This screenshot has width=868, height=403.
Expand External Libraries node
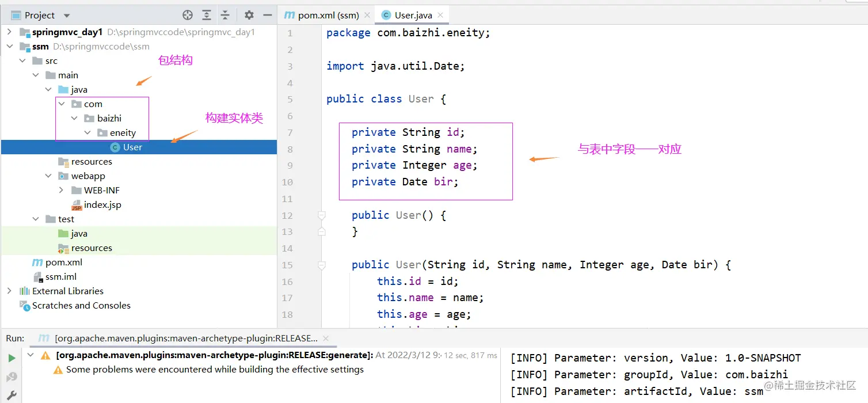click(9, 291)
